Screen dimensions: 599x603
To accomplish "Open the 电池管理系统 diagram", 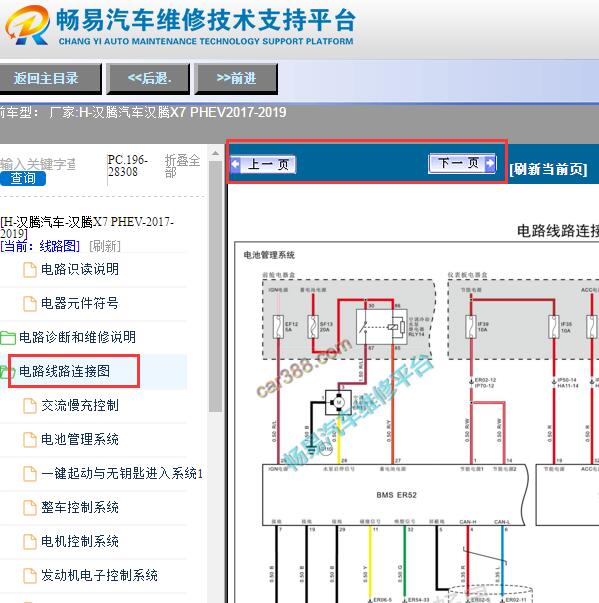I will click(x=80, y=439).
